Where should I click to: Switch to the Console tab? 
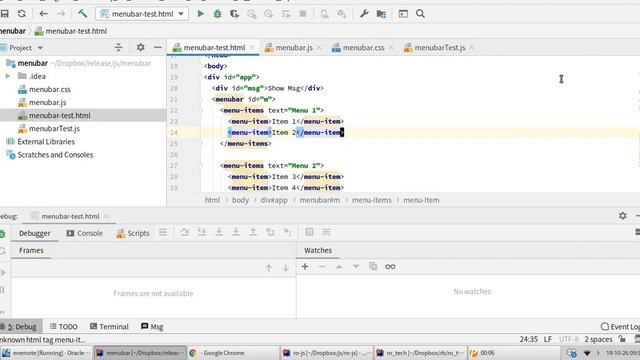(85, 233)
